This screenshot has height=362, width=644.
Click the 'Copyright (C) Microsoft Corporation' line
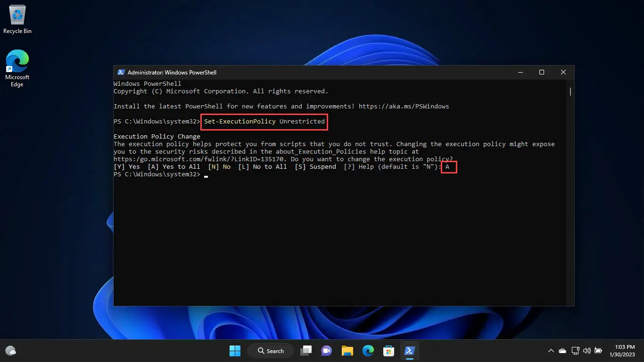[x=221, y=91]
